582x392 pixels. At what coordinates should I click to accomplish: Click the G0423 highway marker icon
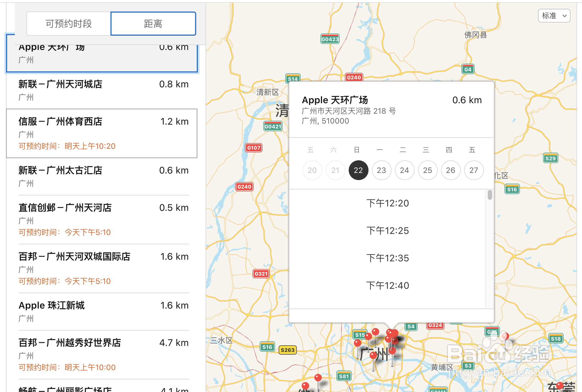click(330, 39)
